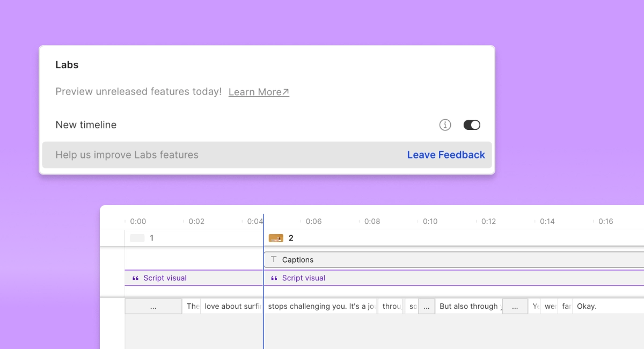Click the orange thumbnail icon for scene 2
This screenshot has height=349, width=644.
pos(276,237)
